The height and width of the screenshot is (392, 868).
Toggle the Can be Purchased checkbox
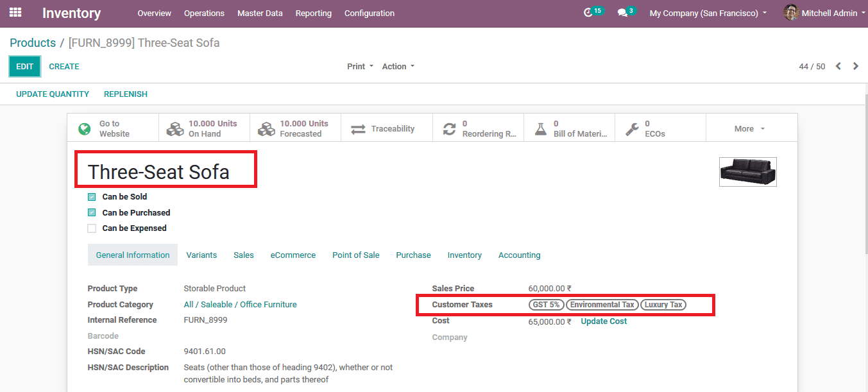[x=92, y=212]
